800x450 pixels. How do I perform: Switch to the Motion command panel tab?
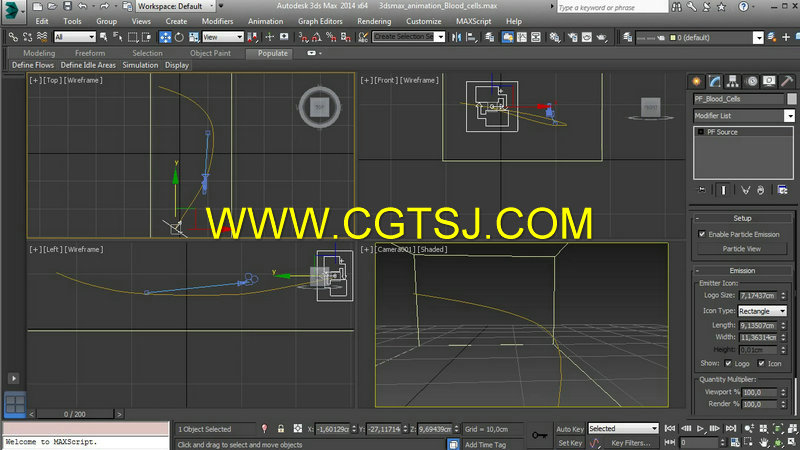751,82
